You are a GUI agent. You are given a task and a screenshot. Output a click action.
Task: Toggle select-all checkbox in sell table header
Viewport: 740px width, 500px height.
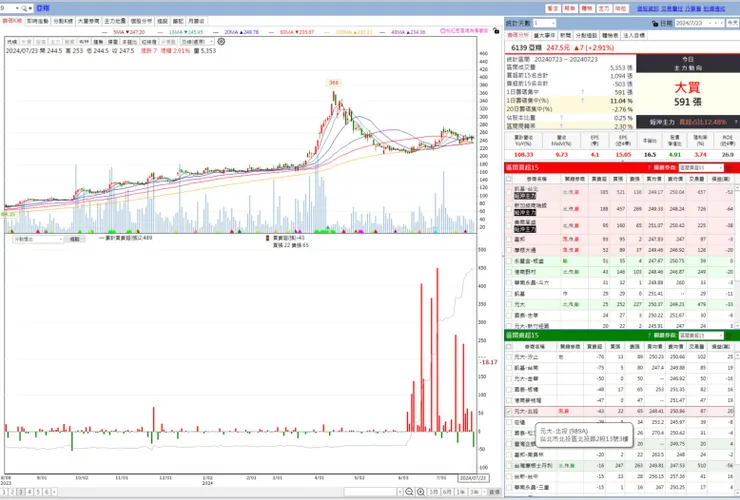[x=509, y=347]
